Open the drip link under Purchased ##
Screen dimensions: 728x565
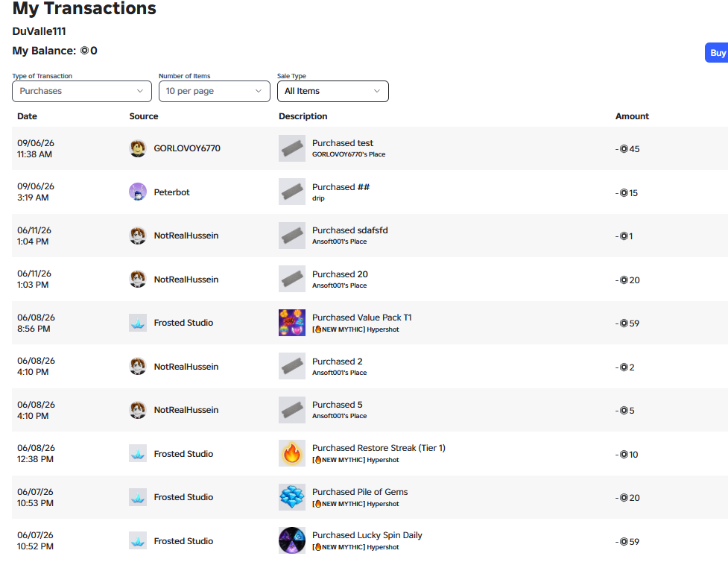click(x=318, y=198)
